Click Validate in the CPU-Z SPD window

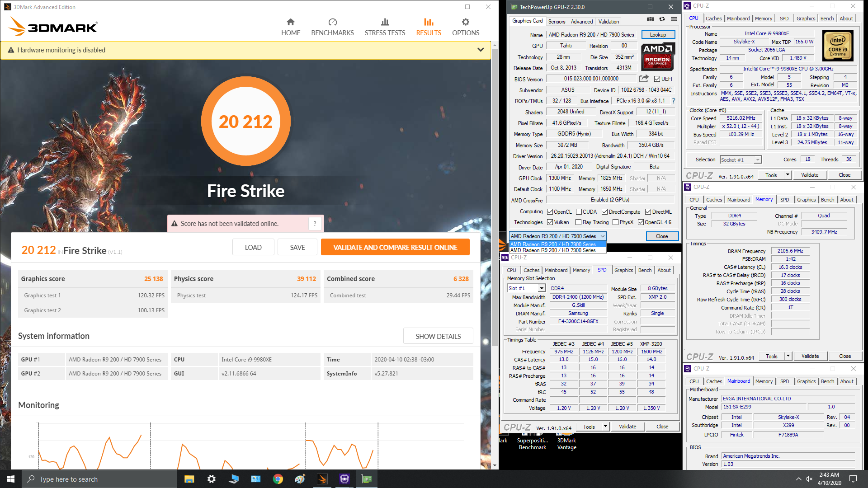point(627,427)
